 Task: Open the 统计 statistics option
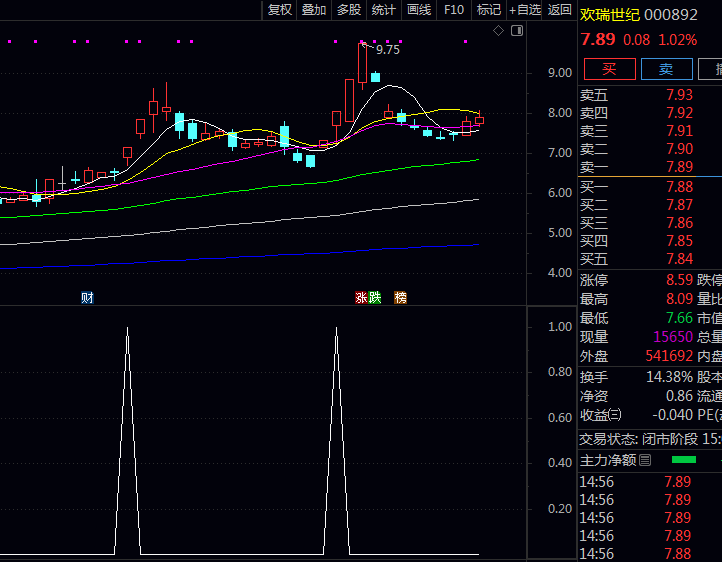point(383,10)
